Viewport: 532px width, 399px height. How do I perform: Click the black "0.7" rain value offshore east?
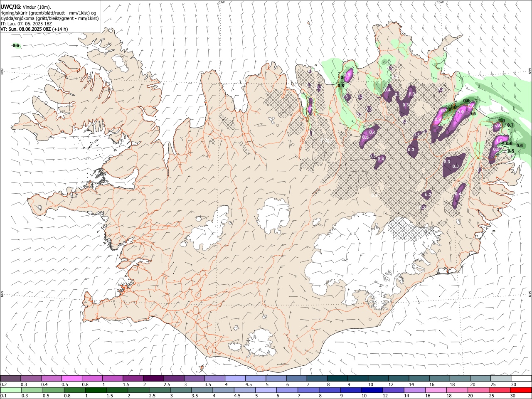[x=510, y=126]
